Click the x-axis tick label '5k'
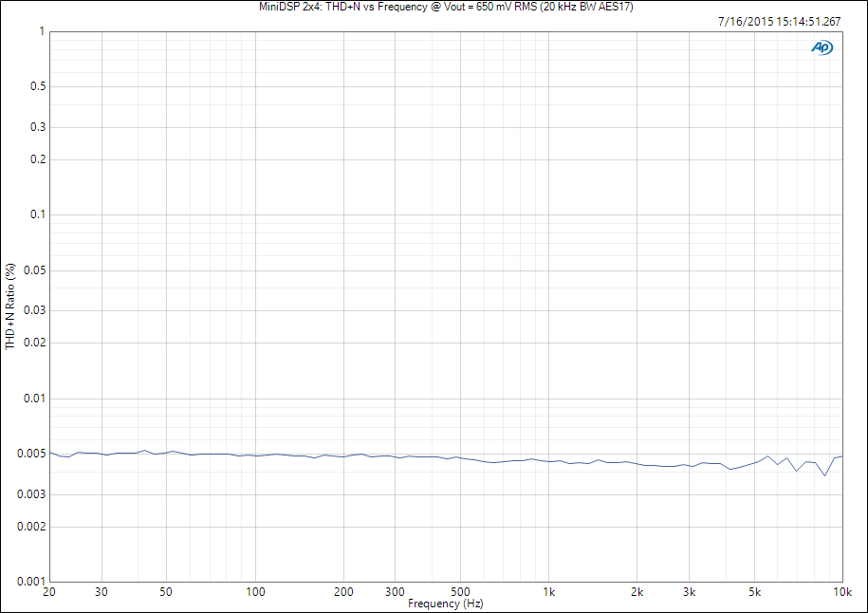Screen dimensions: 868x613 [754, 592]
